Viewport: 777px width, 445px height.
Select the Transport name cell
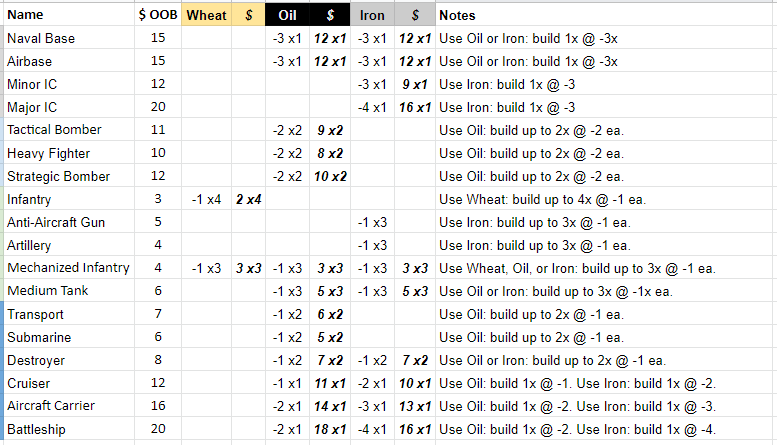tap(69, 314)
